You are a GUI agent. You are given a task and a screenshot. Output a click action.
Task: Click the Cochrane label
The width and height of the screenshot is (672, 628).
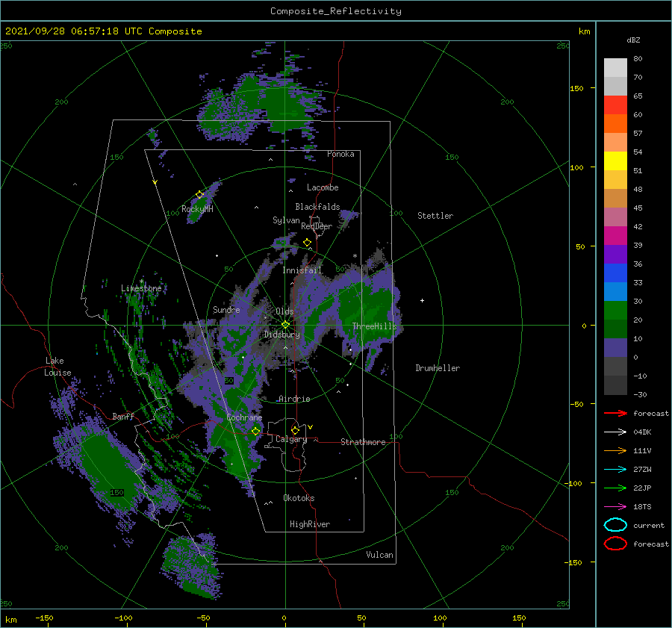click(x=244, y=417)
